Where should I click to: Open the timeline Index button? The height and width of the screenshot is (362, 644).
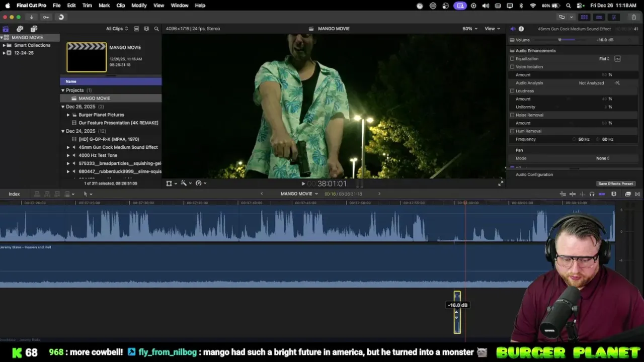tap(14, 194)
